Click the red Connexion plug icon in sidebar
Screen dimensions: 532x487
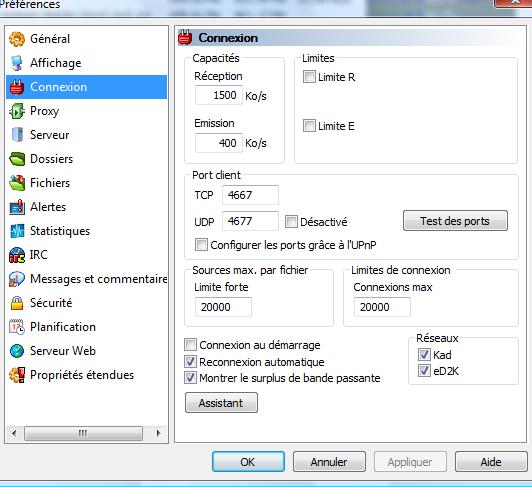pos(17,87)
